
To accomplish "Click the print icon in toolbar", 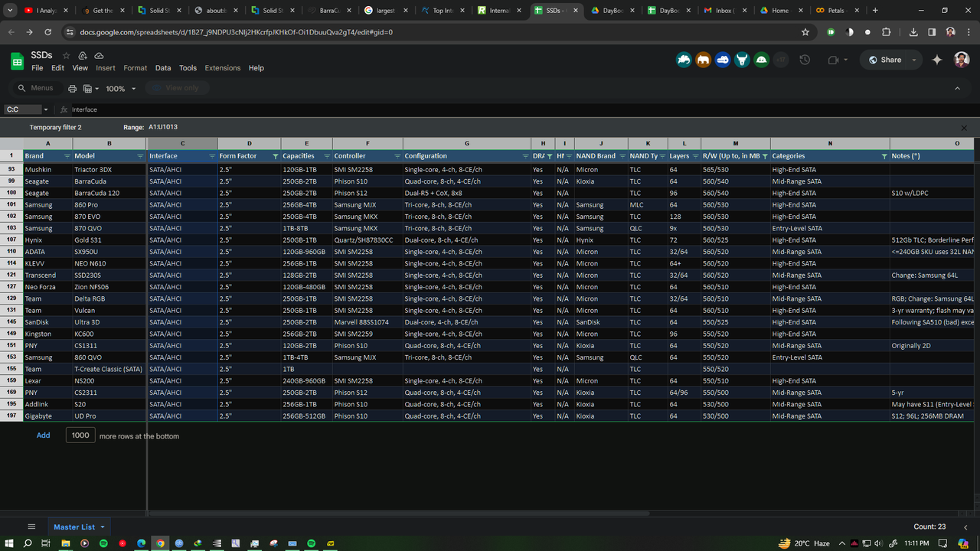I will pyautogui.click(x=73, y=89).
